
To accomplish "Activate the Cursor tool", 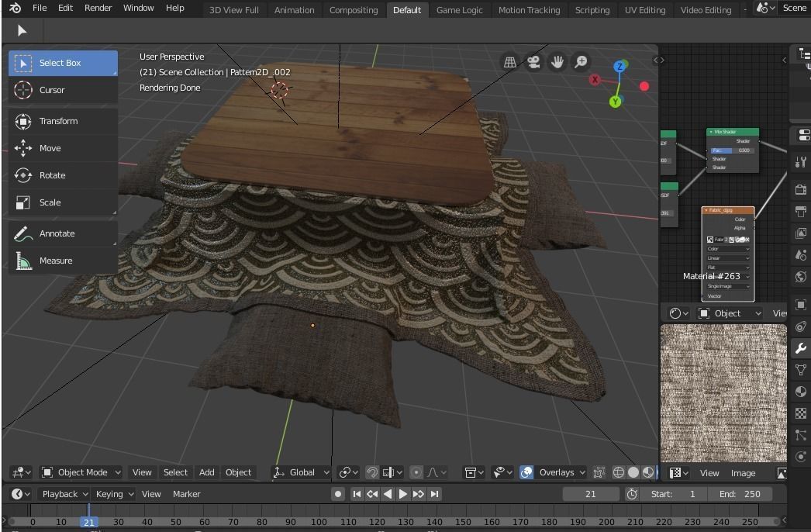I will click(63, 90).
